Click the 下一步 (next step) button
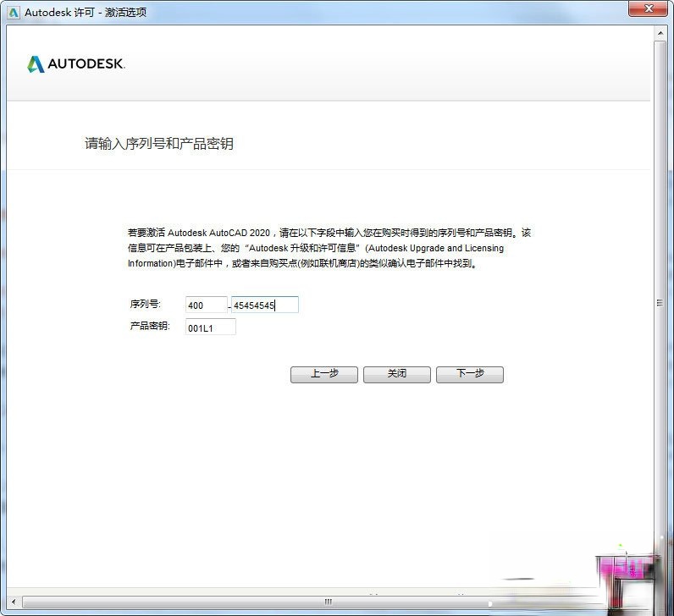The image size is (674, 616). [470, 374]
